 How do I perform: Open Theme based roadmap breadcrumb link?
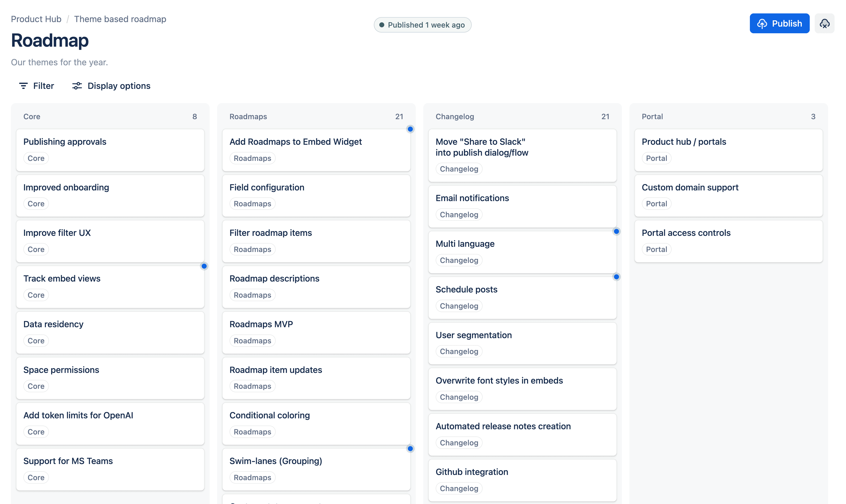(x=120, y=19)
